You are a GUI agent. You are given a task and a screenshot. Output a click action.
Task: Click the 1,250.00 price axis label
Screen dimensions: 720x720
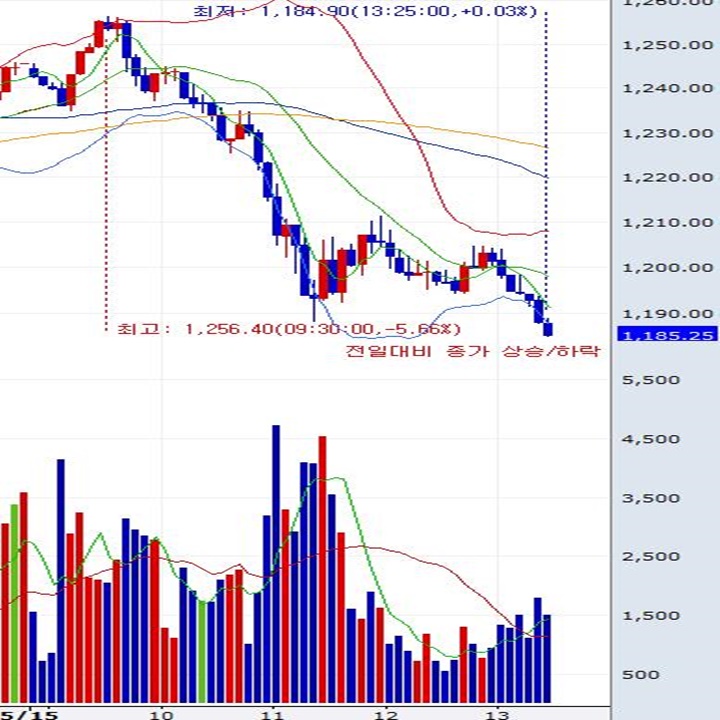tap(667, 45)
